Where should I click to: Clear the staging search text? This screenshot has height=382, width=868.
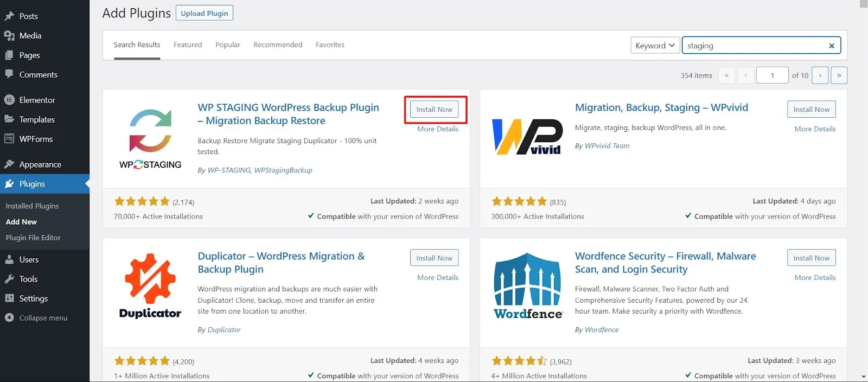[x=832, y=46]
